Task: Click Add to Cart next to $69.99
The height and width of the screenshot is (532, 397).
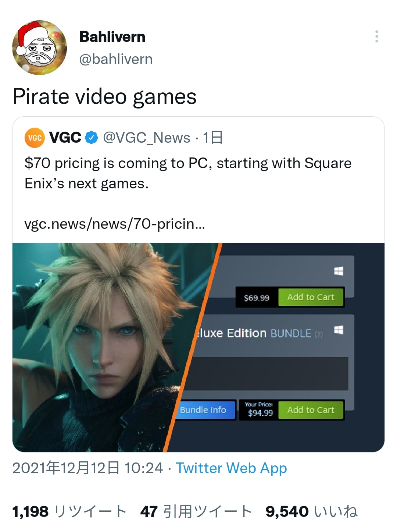Action: coord(311,297)
